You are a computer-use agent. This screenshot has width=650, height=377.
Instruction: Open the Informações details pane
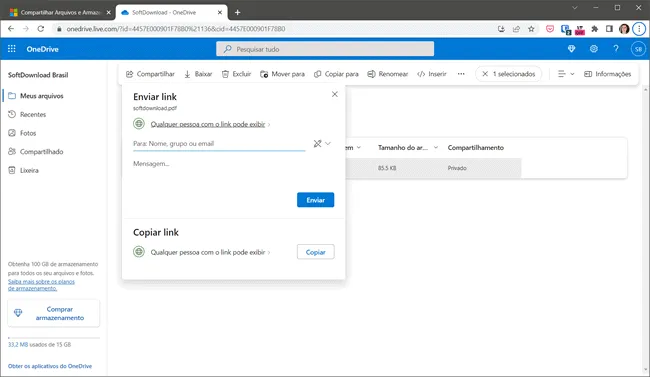coord(607,74)
